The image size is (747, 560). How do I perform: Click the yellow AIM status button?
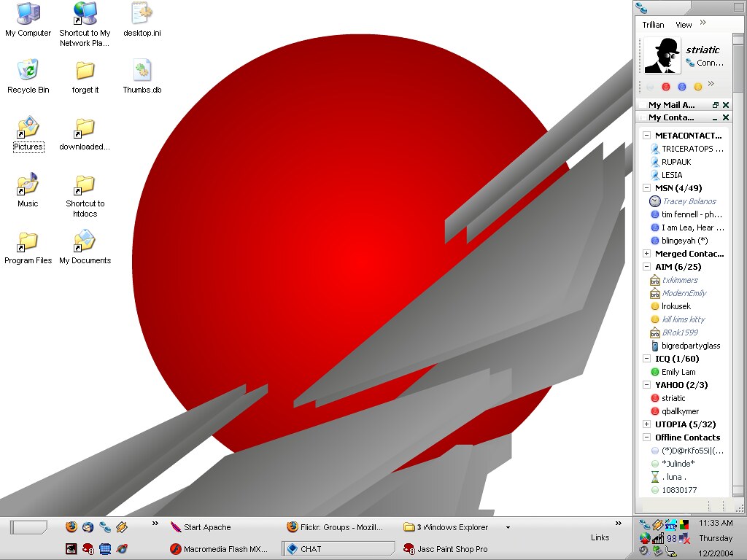(698, 87)
